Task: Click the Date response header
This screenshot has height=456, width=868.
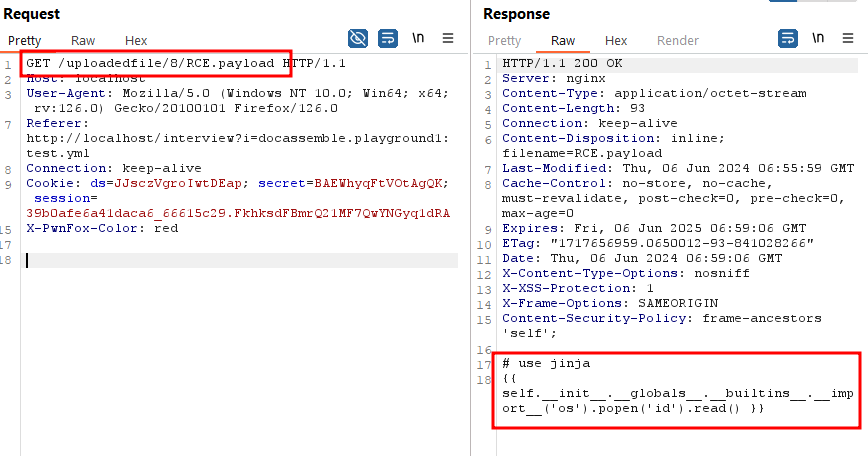Action: [642, 258]
